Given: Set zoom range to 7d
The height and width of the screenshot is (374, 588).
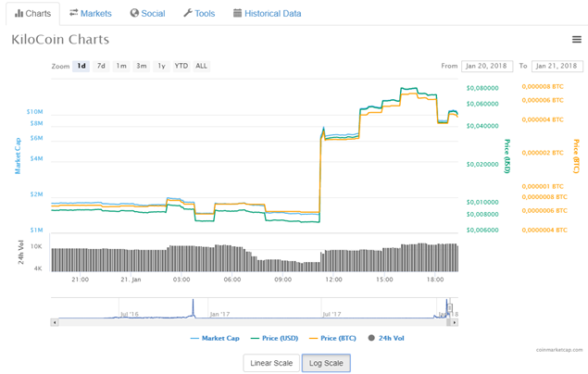Looking at the screenshot, I should point(101,66).
